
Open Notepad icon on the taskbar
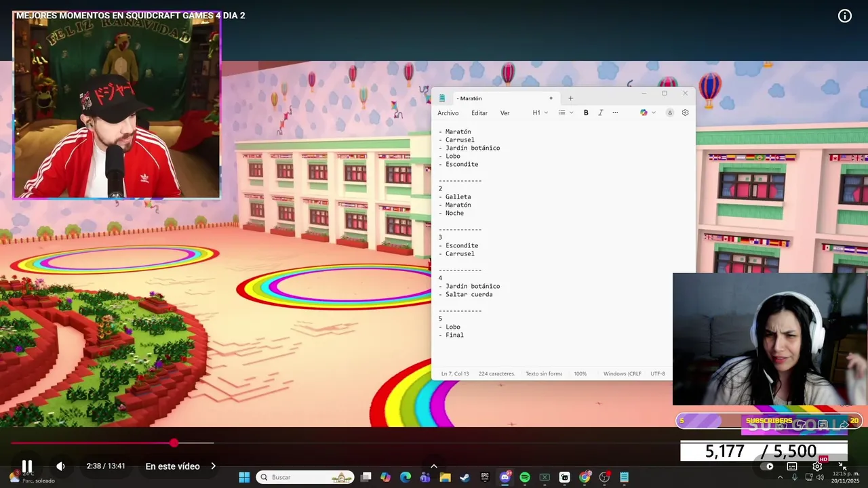click(x=624, y=477)
